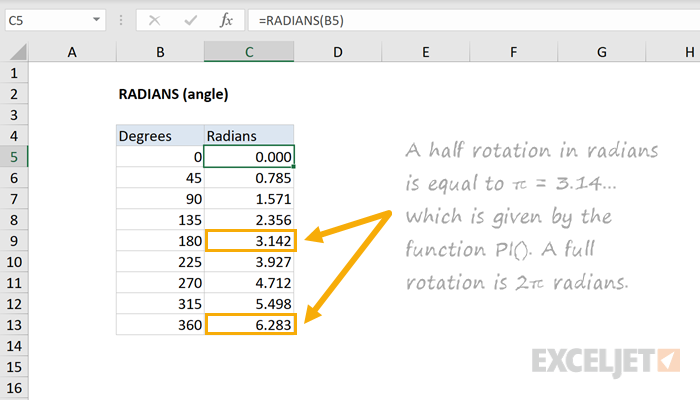The width and height of the screenshot is (700, 400).
Task: Click the Radians header cell
Action: (250, 135)
